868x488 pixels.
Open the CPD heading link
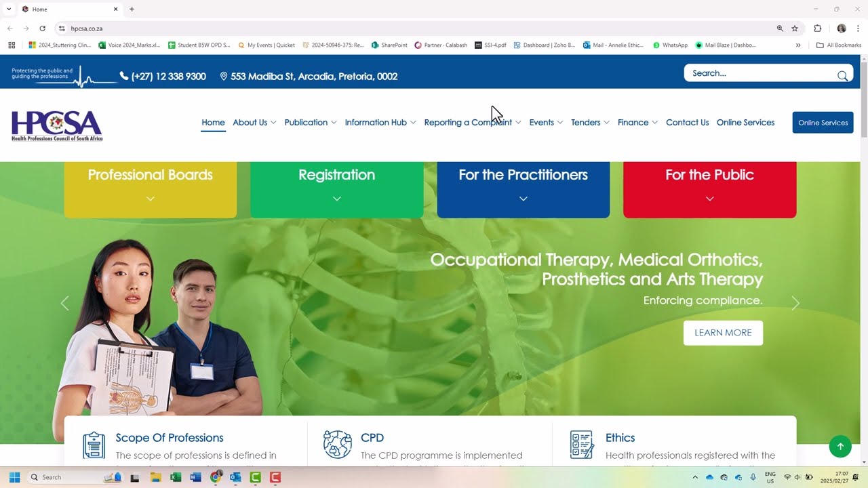pos(372,438)
